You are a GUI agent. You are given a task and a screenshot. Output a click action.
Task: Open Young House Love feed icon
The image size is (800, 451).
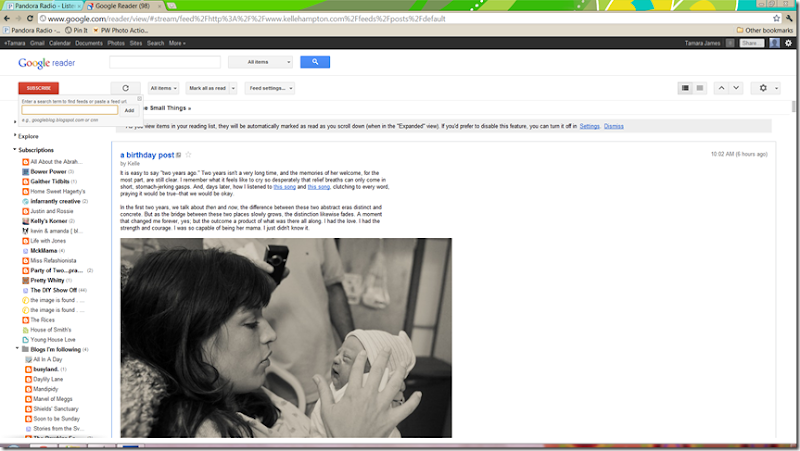click(26, 340)
